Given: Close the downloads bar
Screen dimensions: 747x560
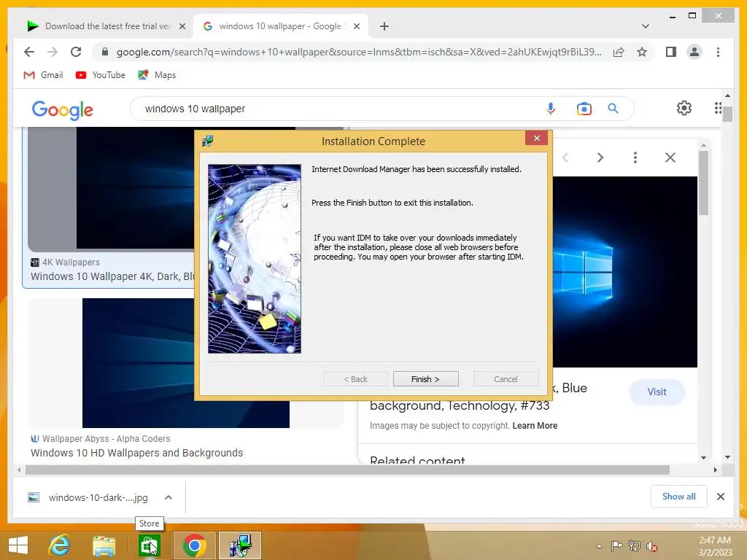Looking at the screenshot, I should (720, 497).
